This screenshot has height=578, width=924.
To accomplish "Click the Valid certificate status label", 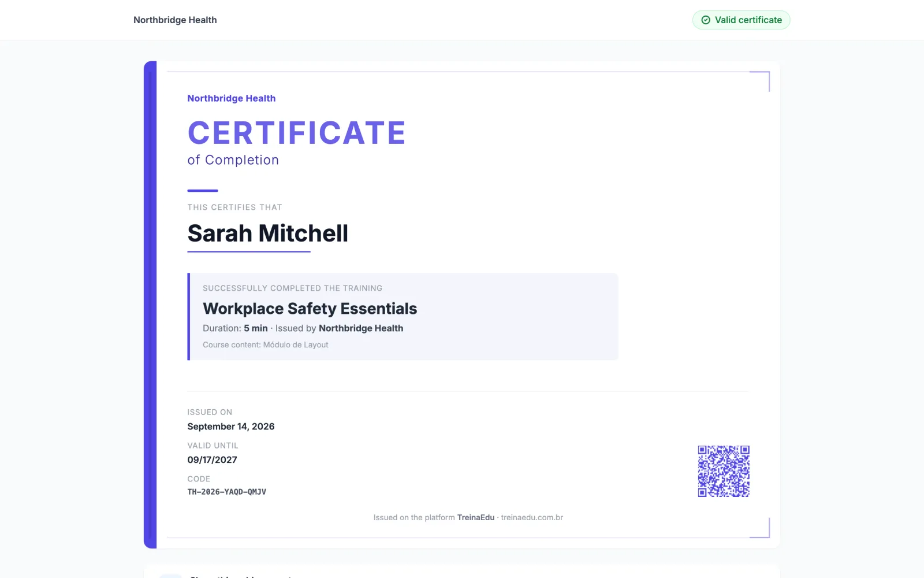I will (742, 20).
